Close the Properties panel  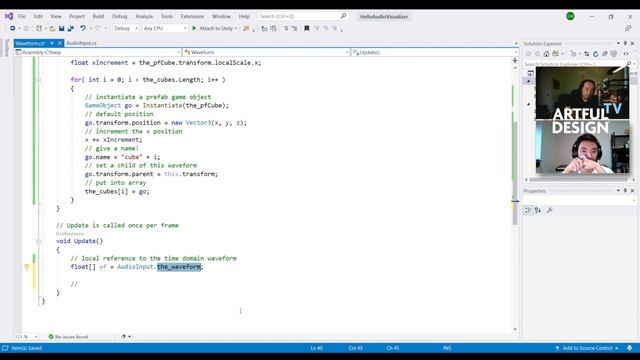click(x=633, y=191)
